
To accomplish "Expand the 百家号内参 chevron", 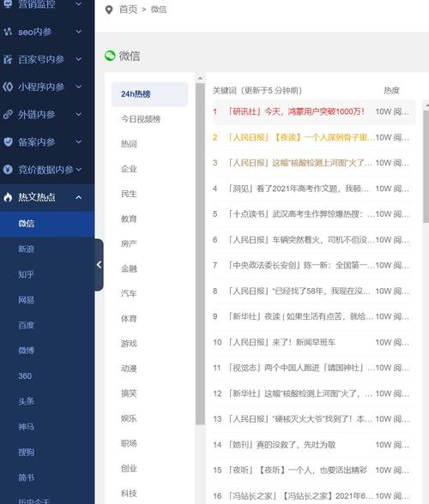I will (x=79, y=59).
